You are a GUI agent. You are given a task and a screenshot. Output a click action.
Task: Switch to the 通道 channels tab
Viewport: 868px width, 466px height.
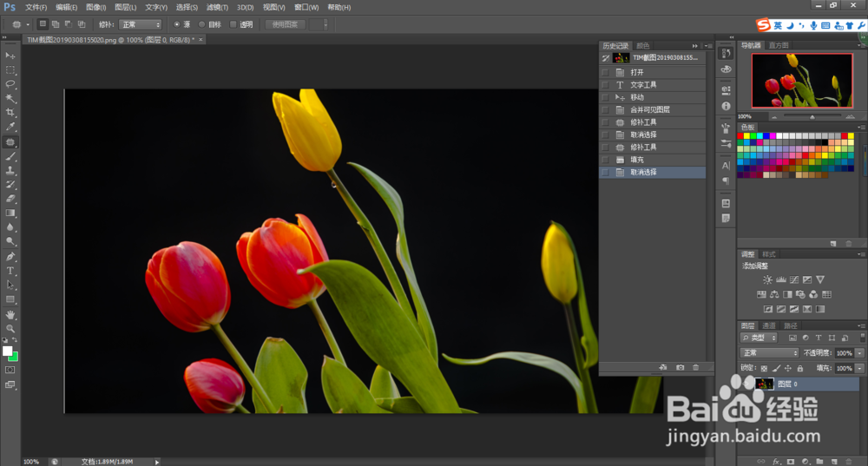point(768,325)
